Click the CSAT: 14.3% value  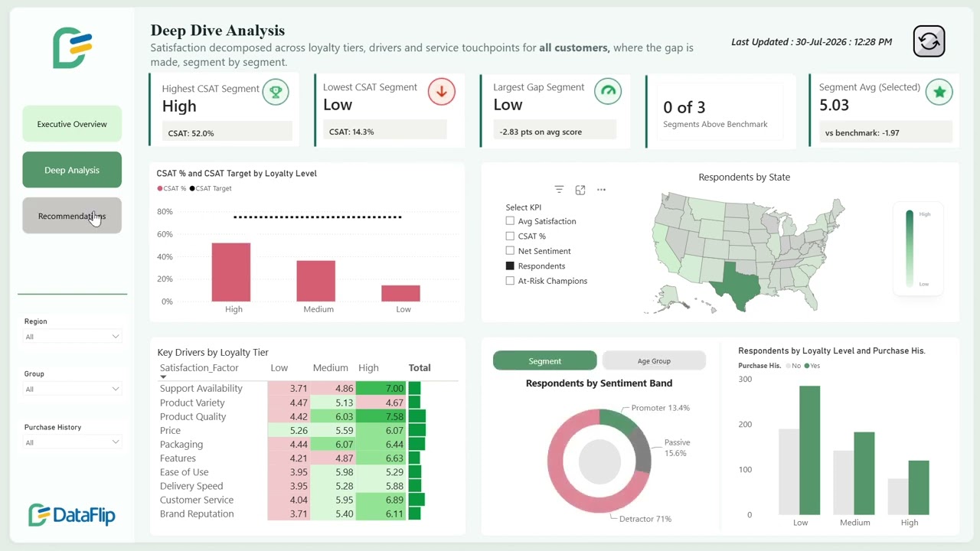[x=351, y=132]
